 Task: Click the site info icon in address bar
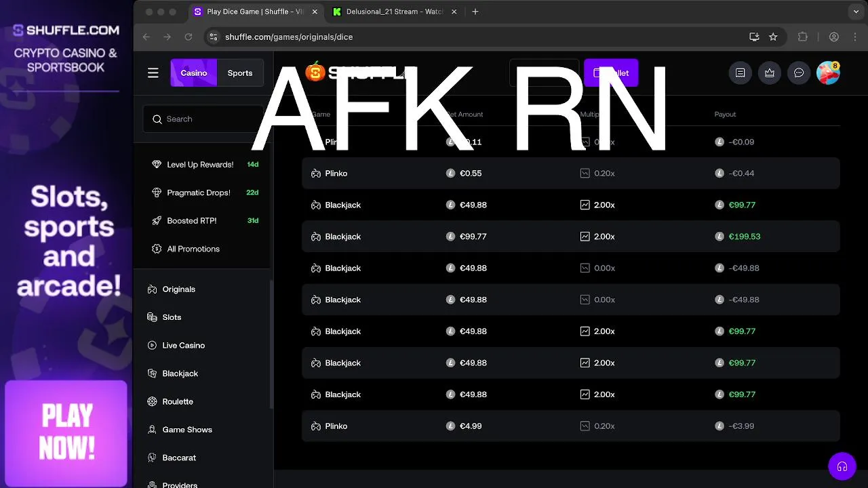(x=213, y=37)
